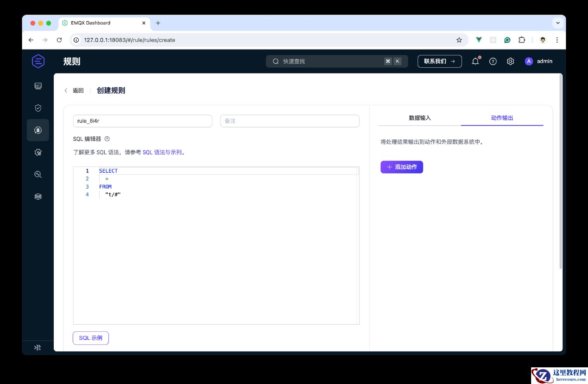Click the 添加动作 button
Viewport: 588px width, 384px height.
[x=402, y=167]
